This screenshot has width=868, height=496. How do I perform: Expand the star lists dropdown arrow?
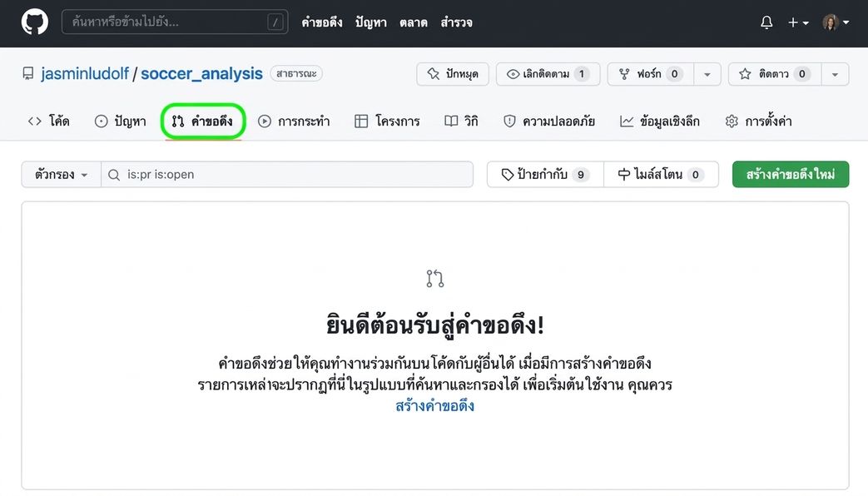pos(835,74)
